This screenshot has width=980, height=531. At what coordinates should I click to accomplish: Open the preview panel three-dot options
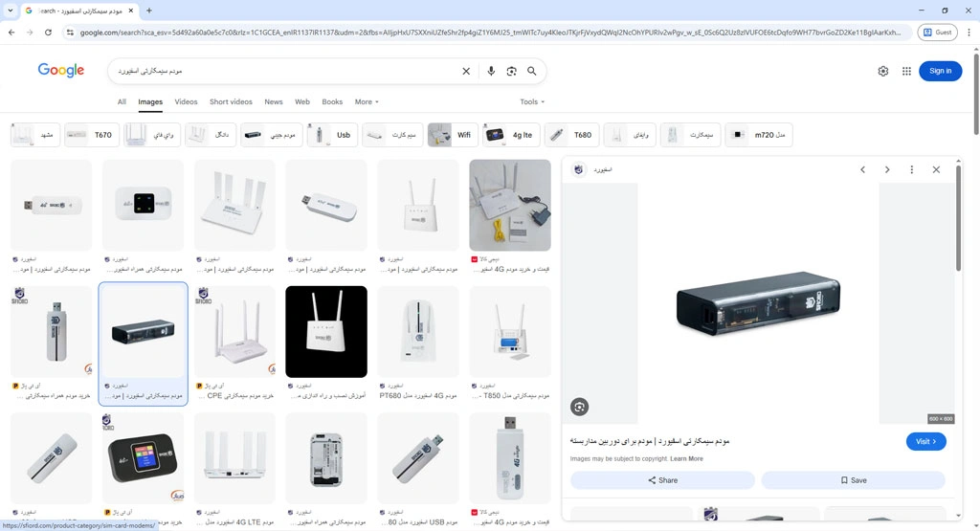pos(911,169)
